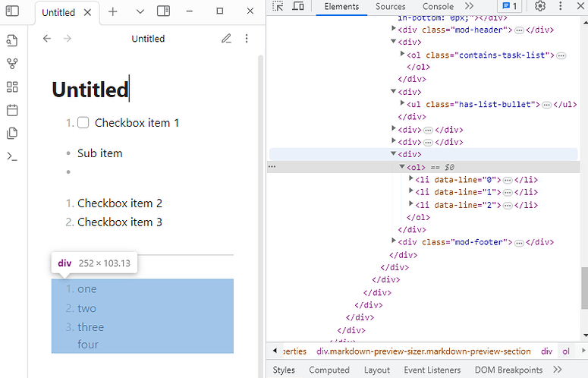This screenshot has height=378, width=588.
Task: Click the "Sub item" bullet text
Action: tap(99, 153)
